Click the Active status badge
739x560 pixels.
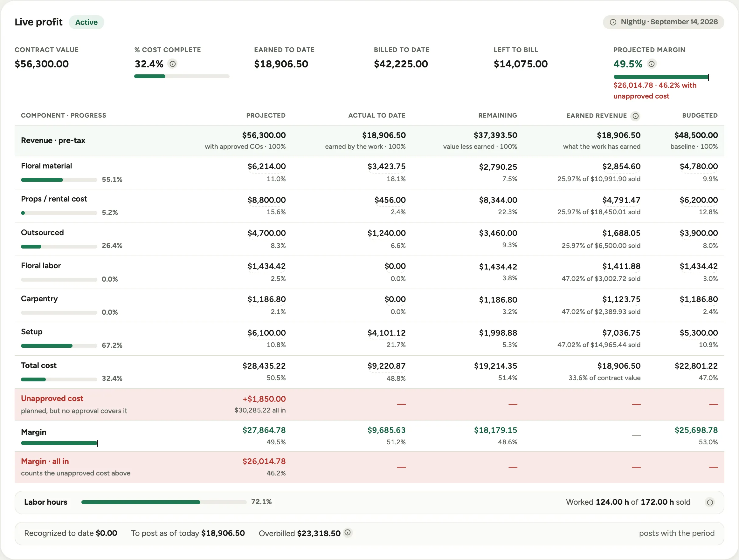86,22
